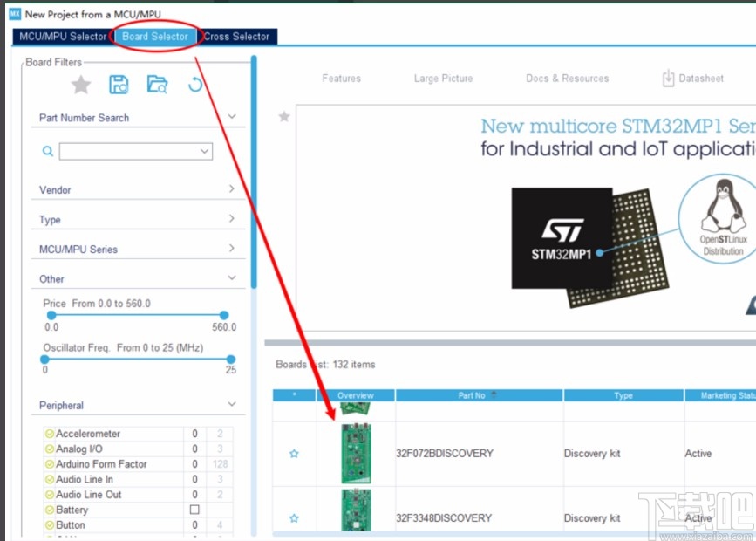Click the save search filter icon
756x541 pixels.
pos(119,85)
